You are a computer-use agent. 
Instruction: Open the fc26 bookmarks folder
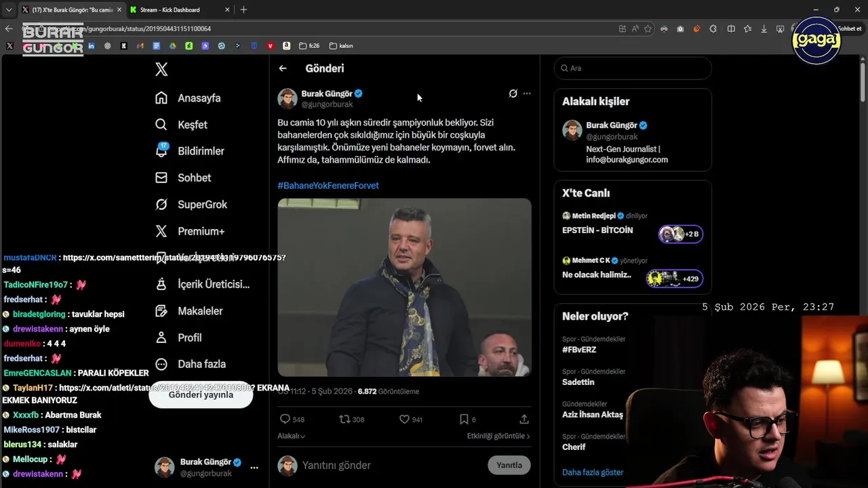click(309, 46)
